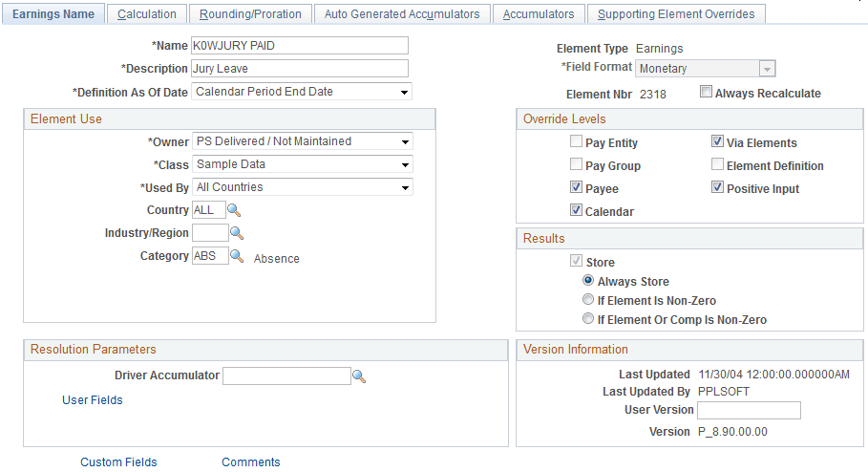Open the Comments link

[251, 462]
